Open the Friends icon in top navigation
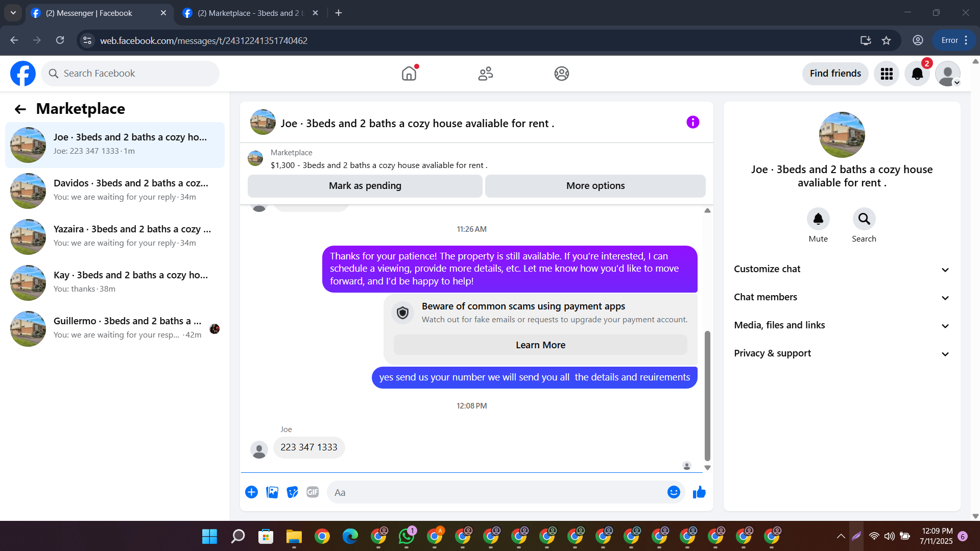The height and width of the screenshot is (551, 980). click(486, 74)
